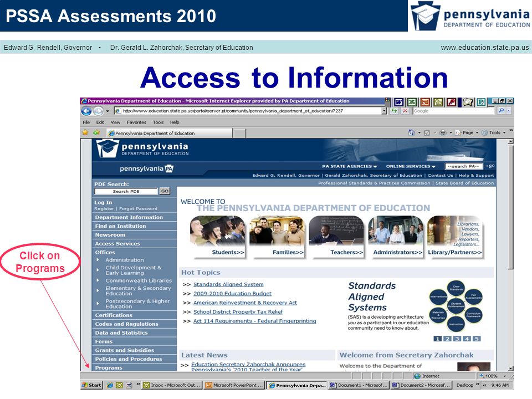Click the Forward navigation arrow button

click(98, 111)
